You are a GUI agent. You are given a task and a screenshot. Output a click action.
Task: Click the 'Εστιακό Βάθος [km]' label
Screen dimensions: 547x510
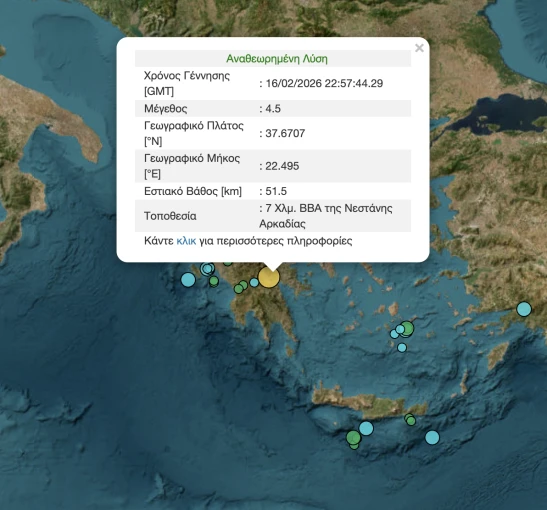(193, 192)
